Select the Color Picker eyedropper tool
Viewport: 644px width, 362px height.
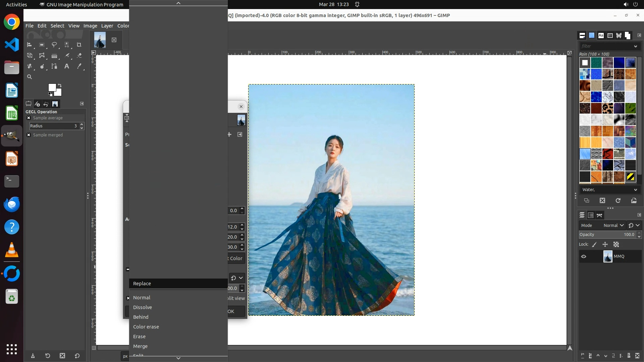[x=79, y=66]
